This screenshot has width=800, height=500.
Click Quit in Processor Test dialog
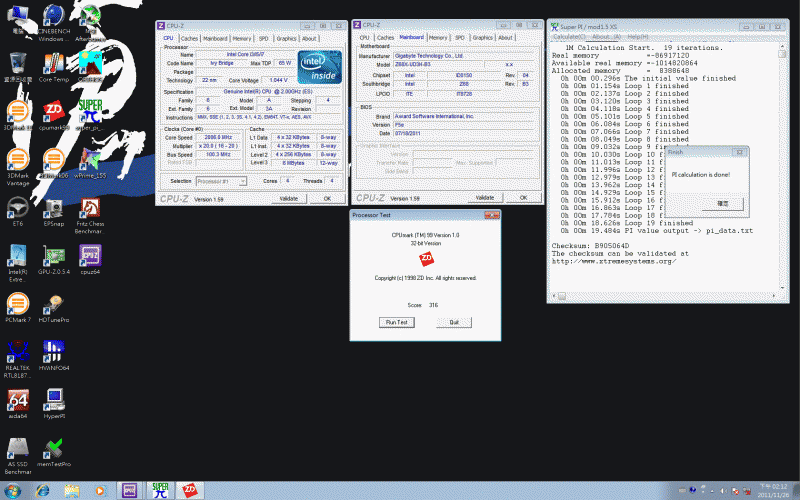[454, 322]
